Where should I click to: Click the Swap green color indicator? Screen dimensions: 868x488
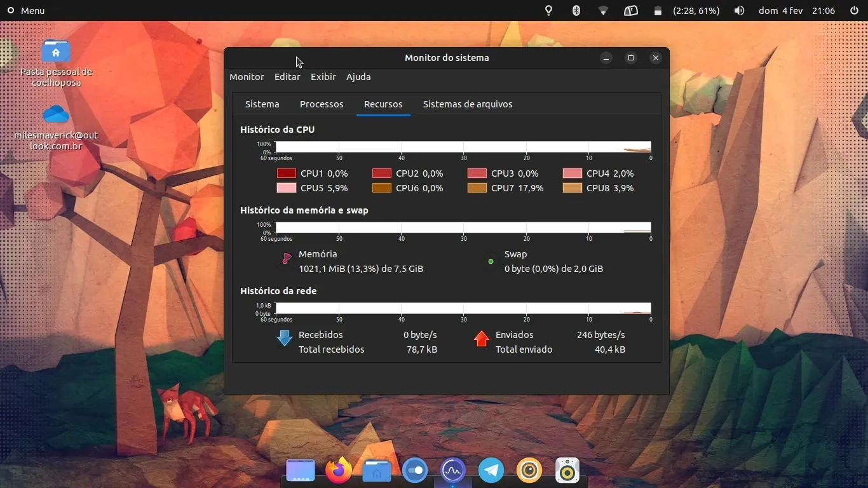[x=491, y=261]
